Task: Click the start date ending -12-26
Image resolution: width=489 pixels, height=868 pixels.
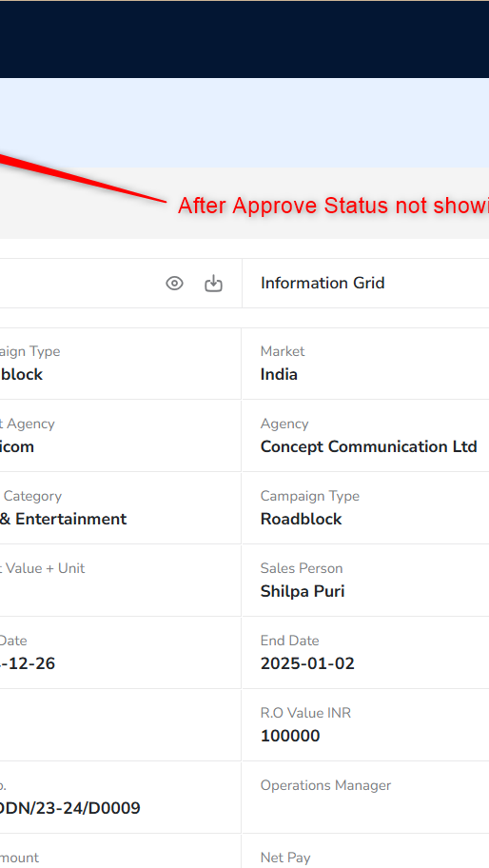Action: coord(28,663)
